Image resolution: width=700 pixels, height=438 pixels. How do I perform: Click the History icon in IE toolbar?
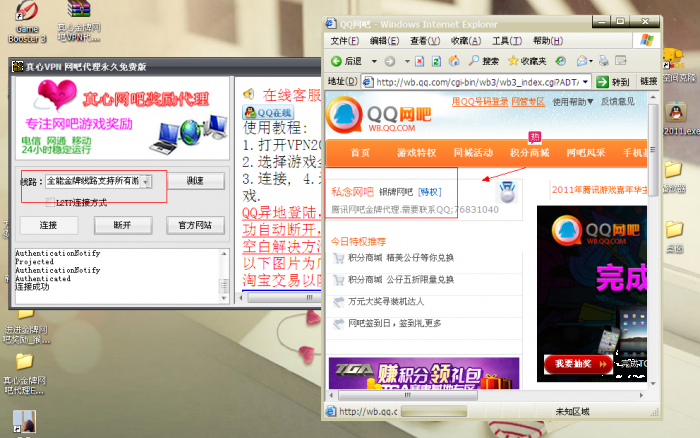tap(560, 61)
